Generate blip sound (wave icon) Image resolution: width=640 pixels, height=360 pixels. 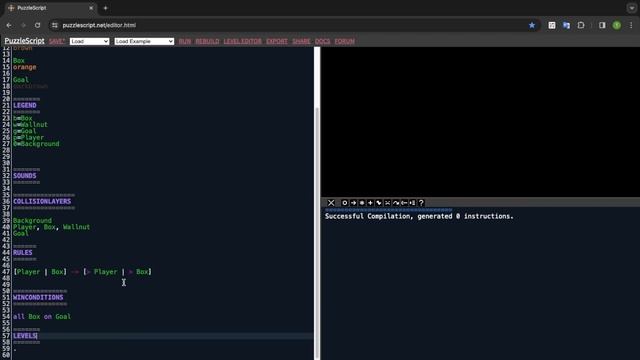(396, 203)
